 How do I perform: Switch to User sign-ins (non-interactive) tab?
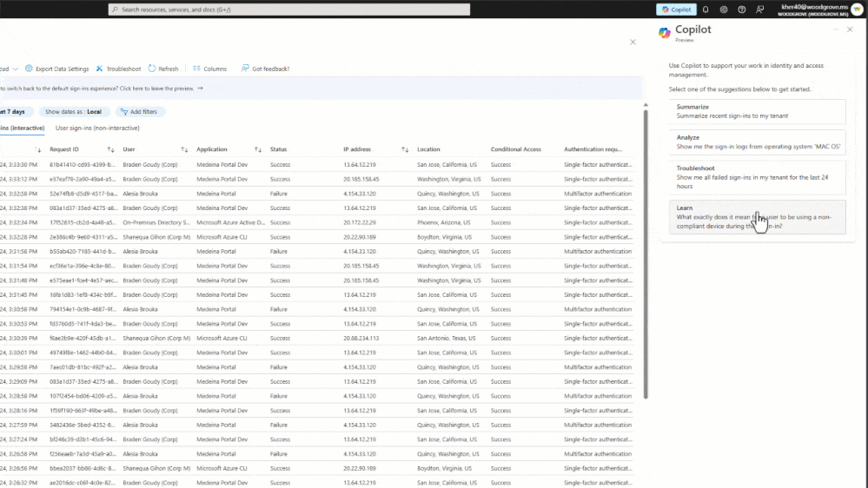click(97, 128)
